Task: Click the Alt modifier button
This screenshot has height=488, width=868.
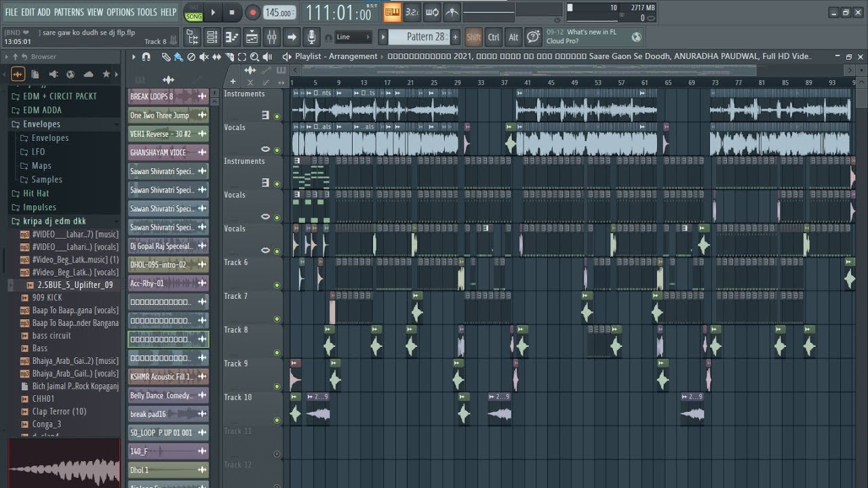Action: click(513, 37)
